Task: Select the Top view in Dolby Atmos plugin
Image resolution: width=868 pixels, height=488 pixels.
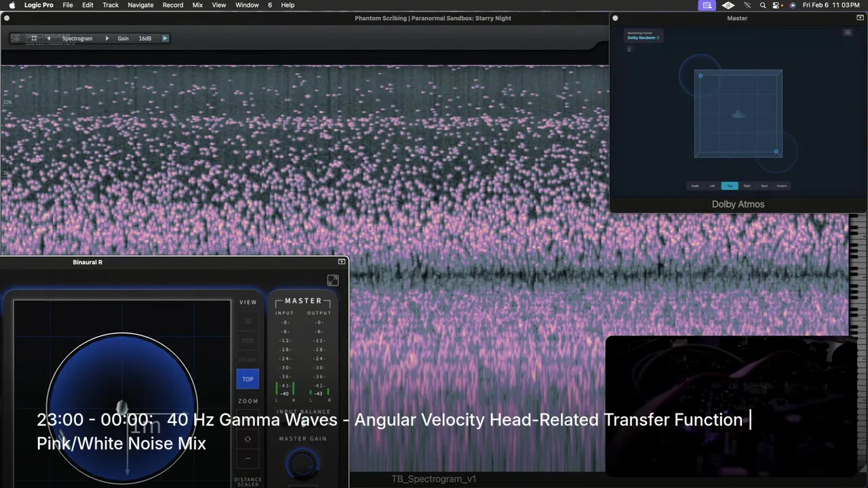Action: (730, 186)
